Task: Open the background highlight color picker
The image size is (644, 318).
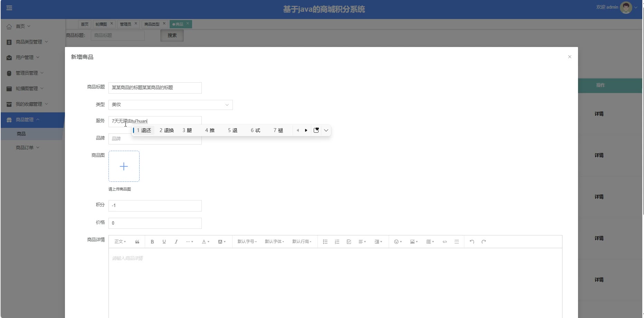Action: pos(222,242)
